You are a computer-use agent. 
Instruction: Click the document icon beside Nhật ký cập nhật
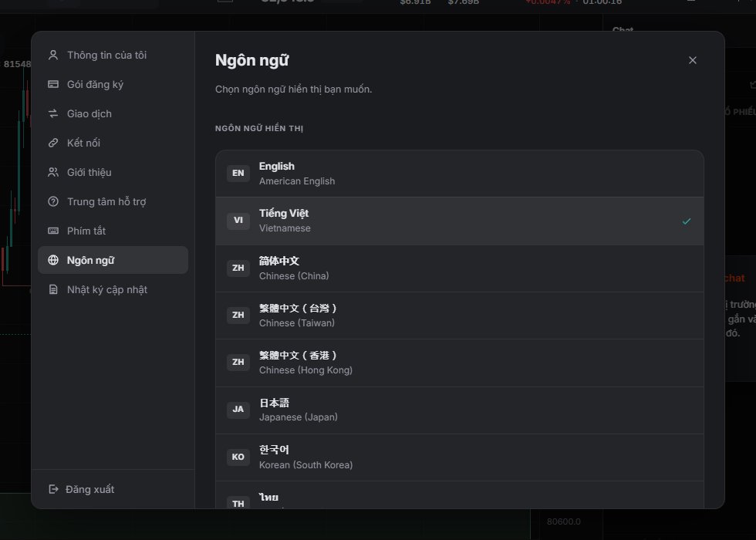point(53,289)
